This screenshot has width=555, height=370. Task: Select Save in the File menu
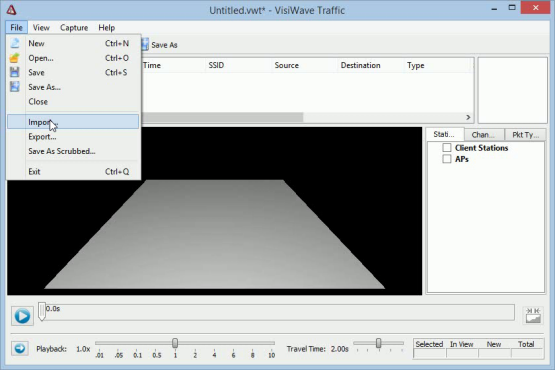coord(74,72)
